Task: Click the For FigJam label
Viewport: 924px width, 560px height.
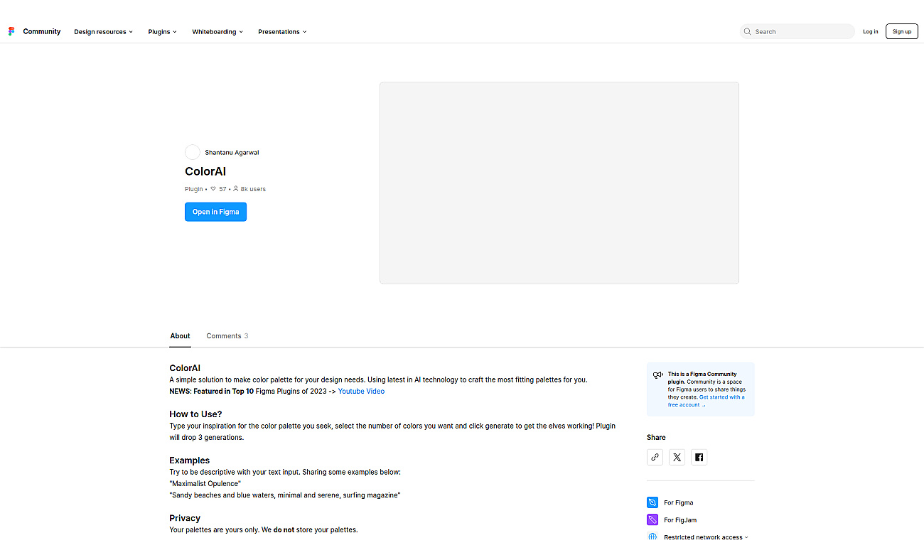Action: [x=680, y=519]
